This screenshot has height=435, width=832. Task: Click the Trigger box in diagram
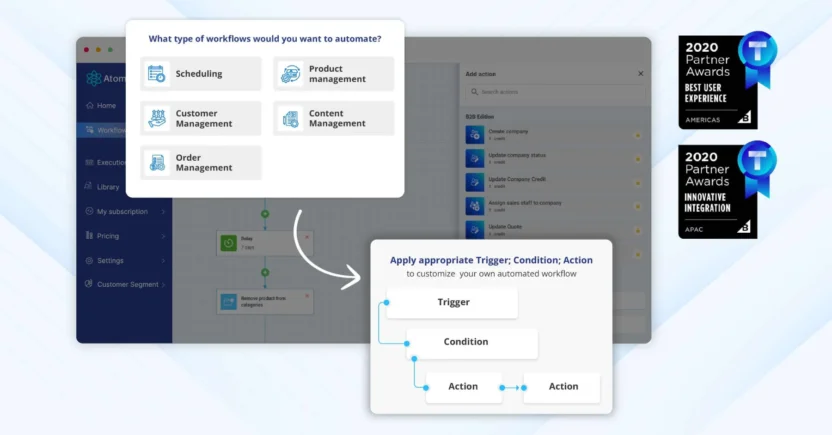coord(452,303)
